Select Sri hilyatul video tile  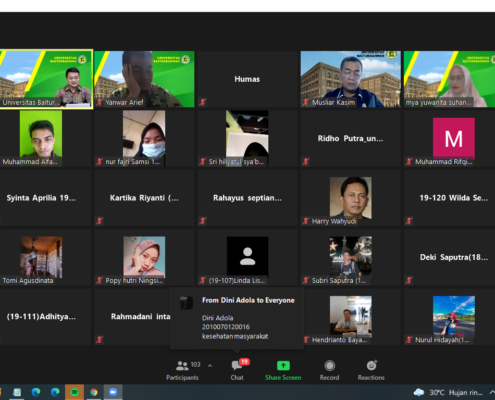pos(247,138)
